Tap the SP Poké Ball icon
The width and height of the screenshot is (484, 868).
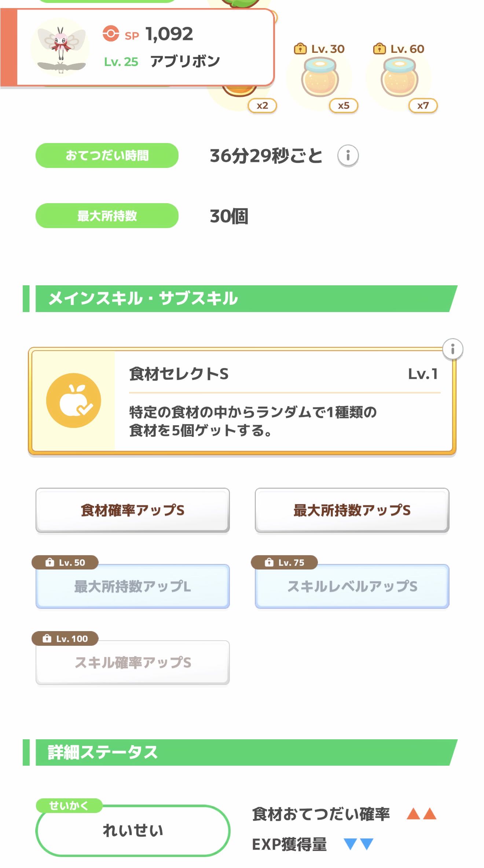coord(111,34)
